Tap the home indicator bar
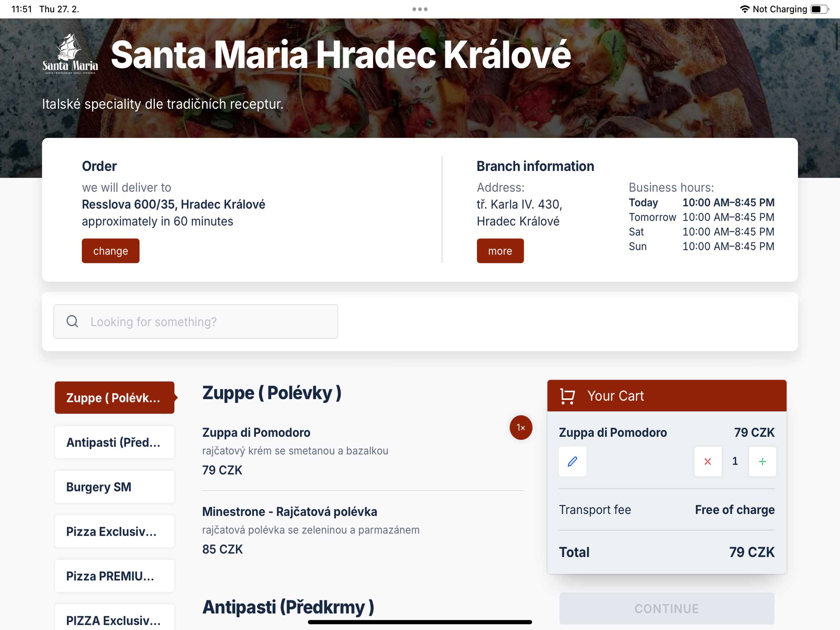 (x=420, y=622)
